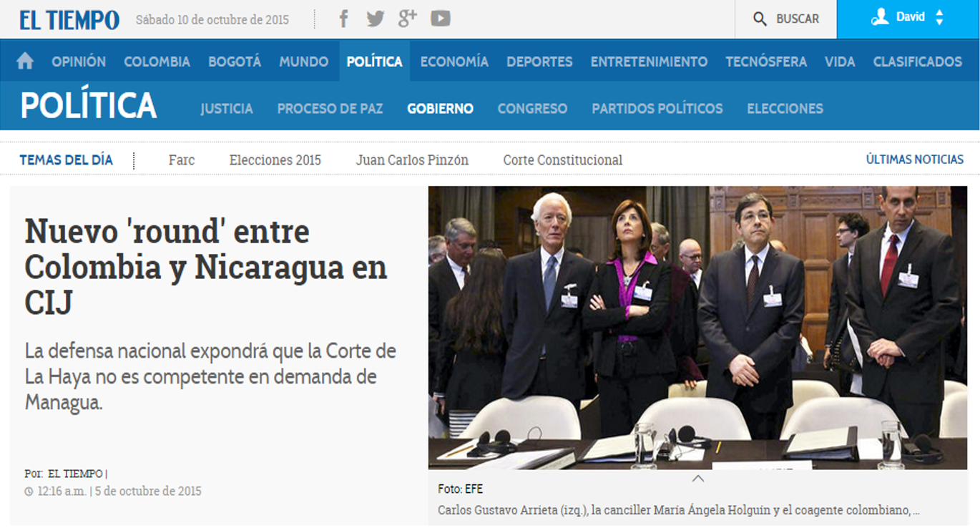
Task: Click the courtroom photo of the delegation
Action: coord(697,328)
